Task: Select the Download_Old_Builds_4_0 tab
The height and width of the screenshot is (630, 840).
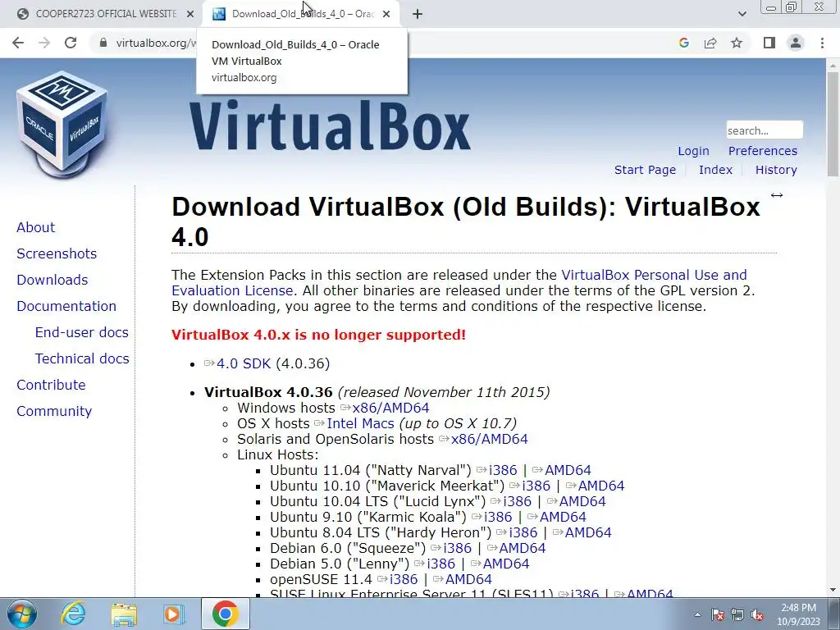Action: pyautogui.click(x=302, y=14)
